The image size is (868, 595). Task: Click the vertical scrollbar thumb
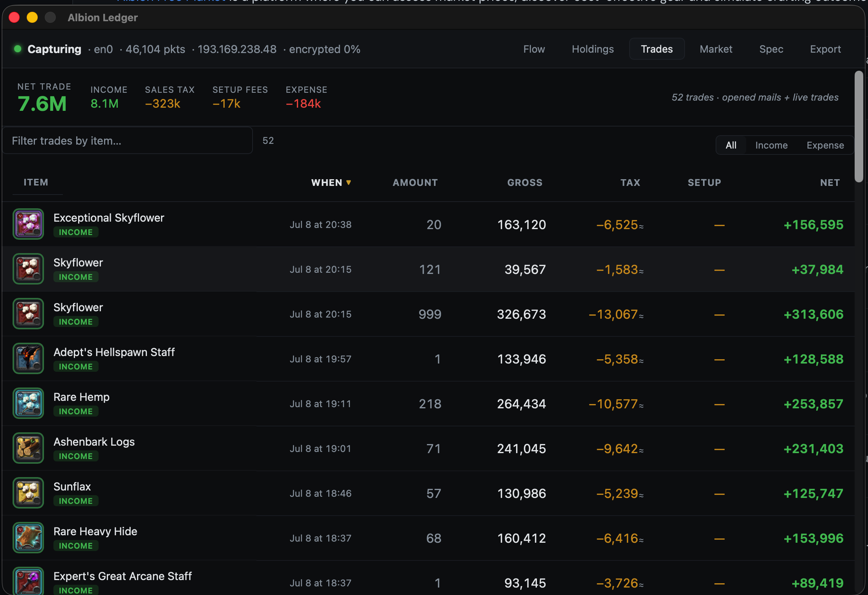pos(859,127)
